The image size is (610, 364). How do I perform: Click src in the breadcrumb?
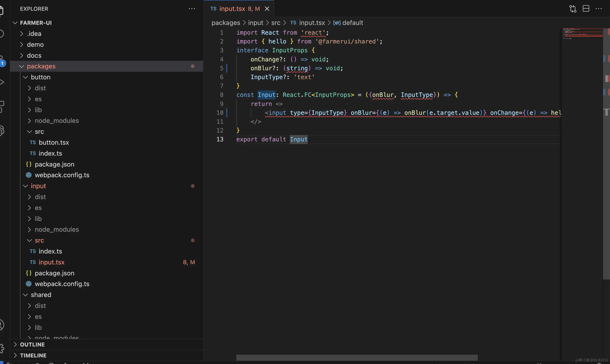[276, 23]
